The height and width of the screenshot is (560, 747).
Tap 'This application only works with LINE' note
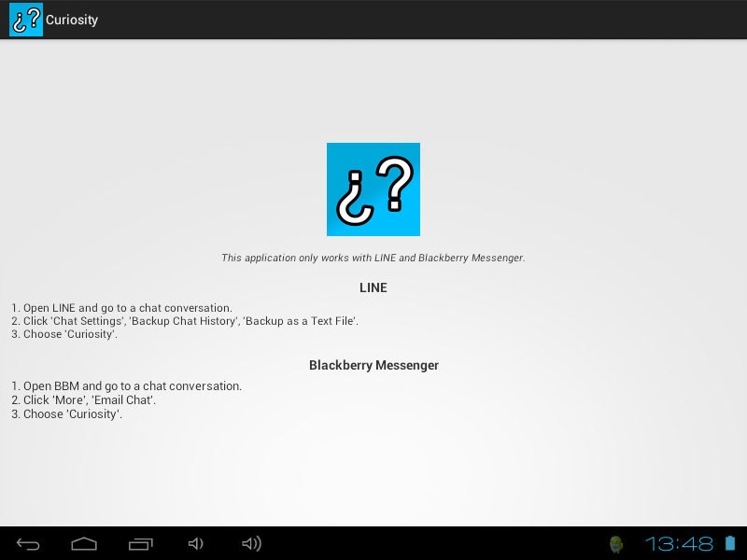(373, 258)
